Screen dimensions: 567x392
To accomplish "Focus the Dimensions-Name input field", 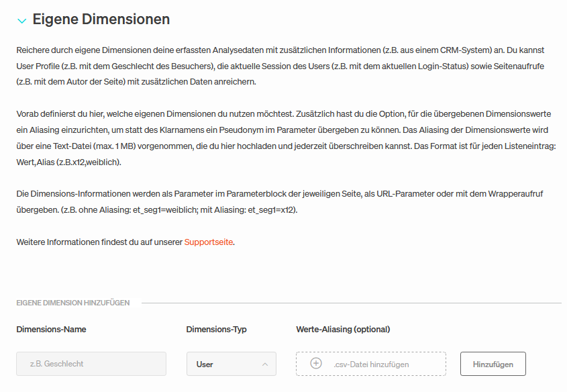I will (x=91, y=364).
